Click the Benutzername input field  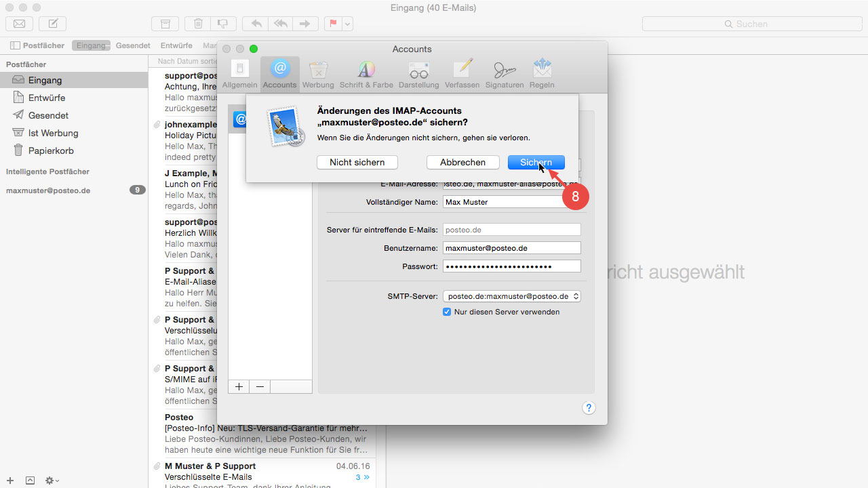(x=512, y=248)
